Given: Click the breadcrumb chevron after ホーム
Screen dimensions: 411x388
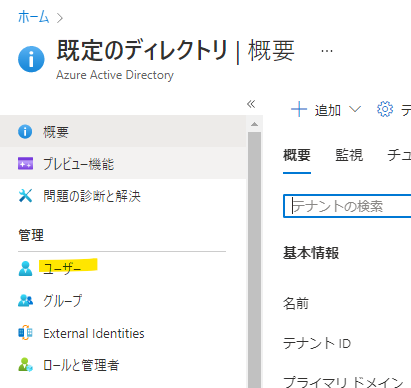Looking at the screenshot, I should click(60, 18).
